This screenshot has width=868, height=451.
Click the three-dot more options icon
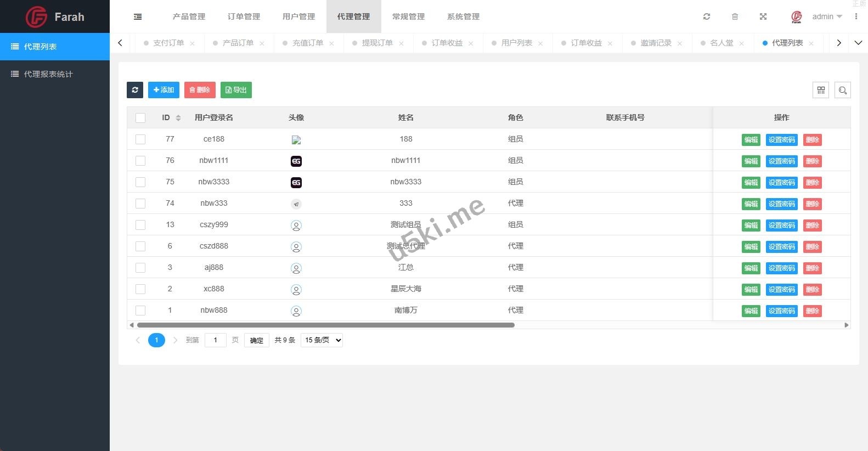856,16
